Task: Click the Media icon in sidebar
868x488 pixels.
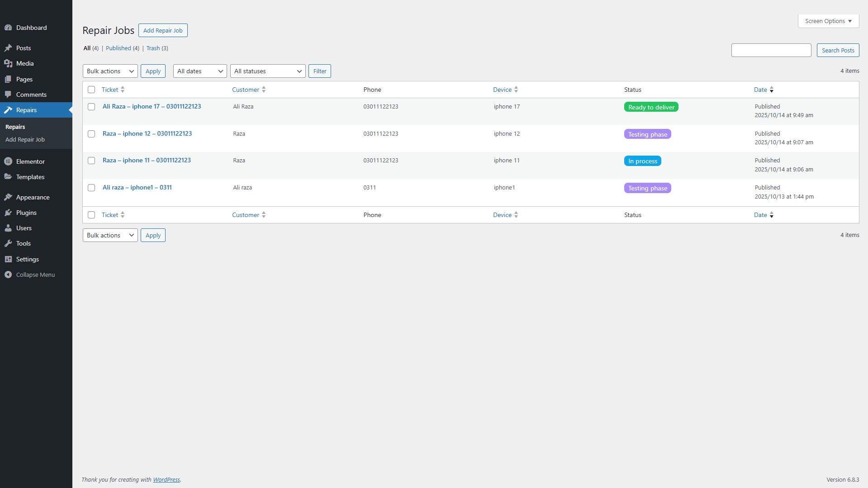Action: coord(8,63)
